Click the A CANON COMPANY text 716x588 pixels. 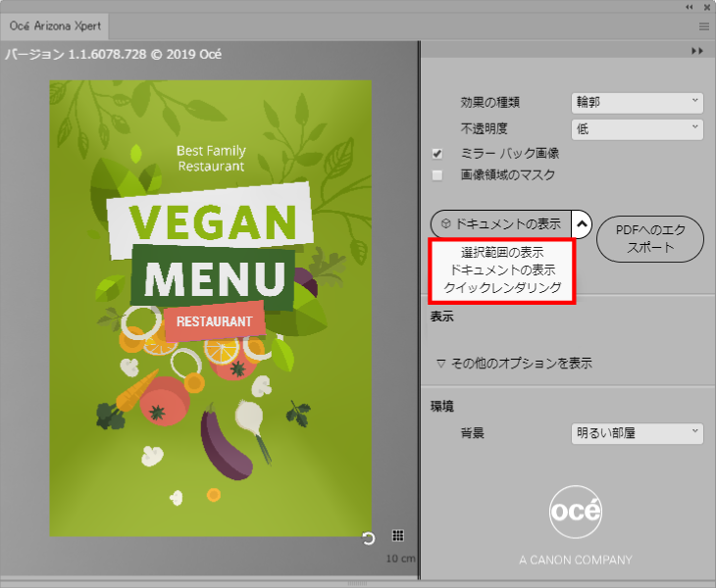[576, 560]
